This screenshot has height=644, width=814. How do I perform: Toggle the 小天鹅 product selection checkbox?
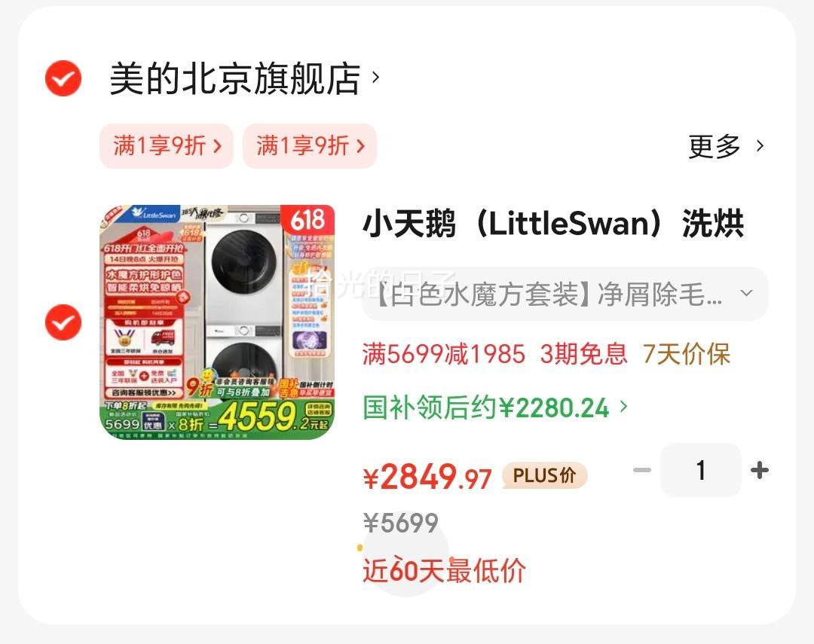(63, 322)
